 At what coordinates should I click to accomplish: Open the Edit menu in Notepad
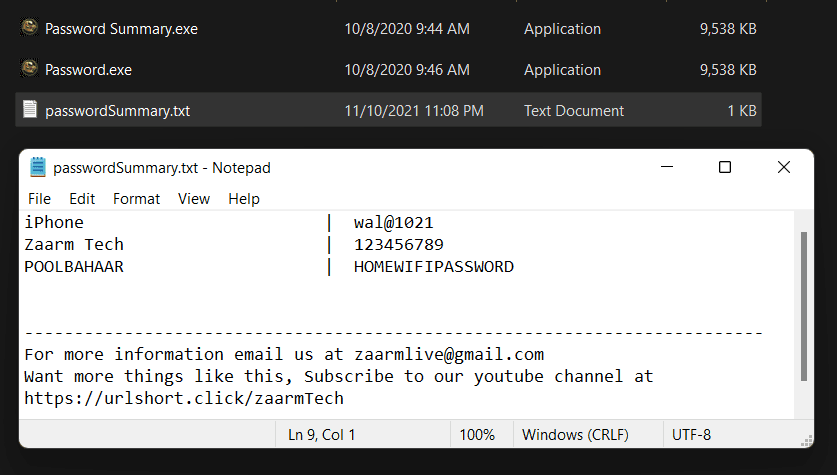pyautogui.click(x=82, y=199)
